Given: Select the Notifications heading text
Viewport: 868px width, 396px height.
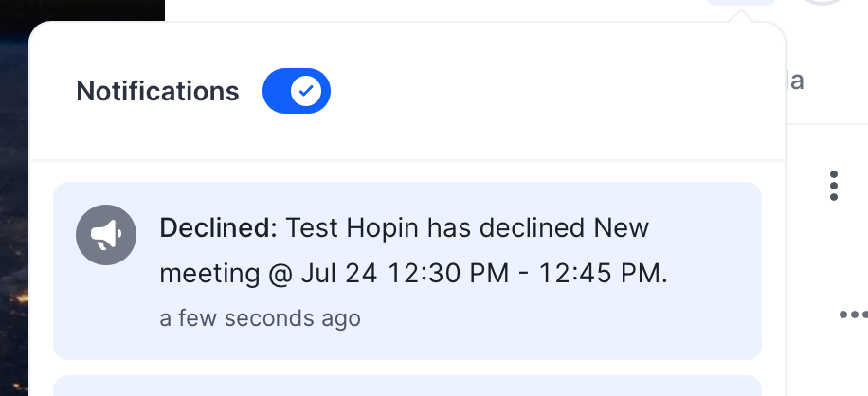Looking at the screenshot, I should click(x=157, y=91).
